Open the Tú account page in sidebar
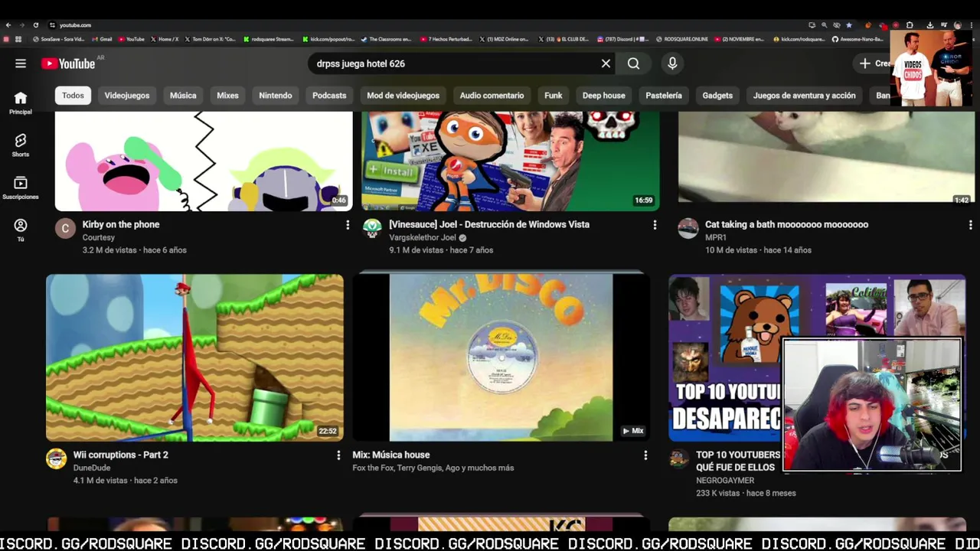This screenshot has width=980, height=551. tap(21, 230)
